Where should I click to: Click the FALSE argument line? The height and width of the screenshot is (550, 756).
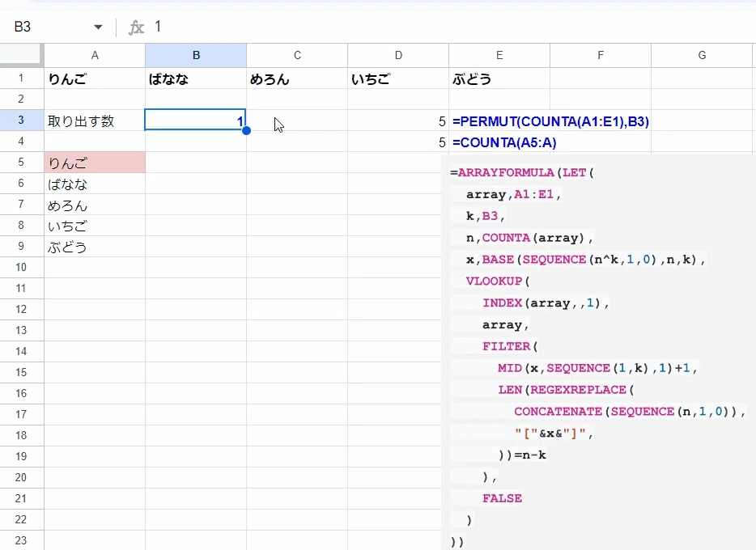point(503,498)
